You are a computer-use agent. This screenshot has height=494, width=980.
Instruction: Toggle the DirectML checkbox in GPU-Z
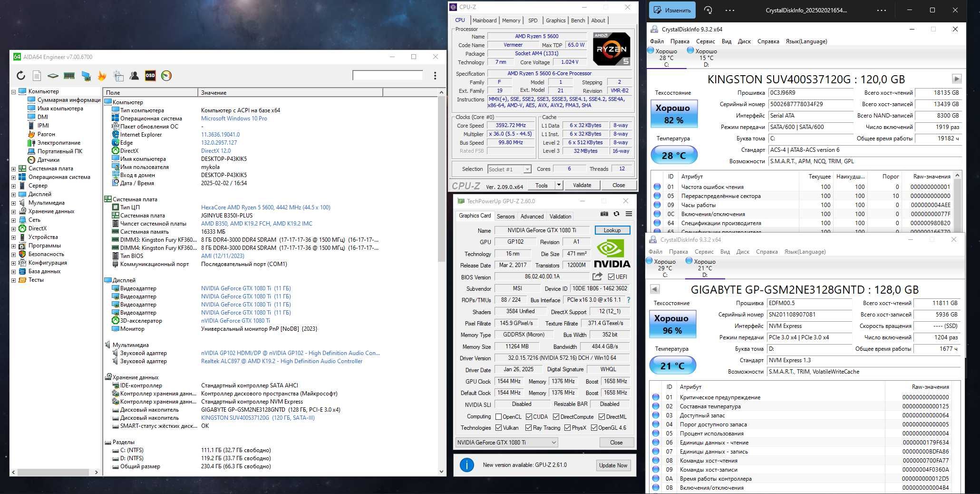point(602,416)
